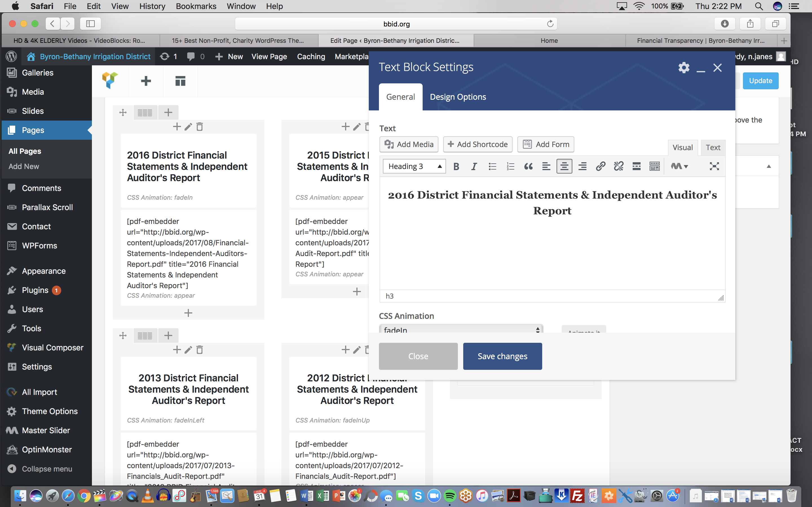The image size is (812, 507).
Task: Click the Insert link icon
Action: [x=600, y=166]
